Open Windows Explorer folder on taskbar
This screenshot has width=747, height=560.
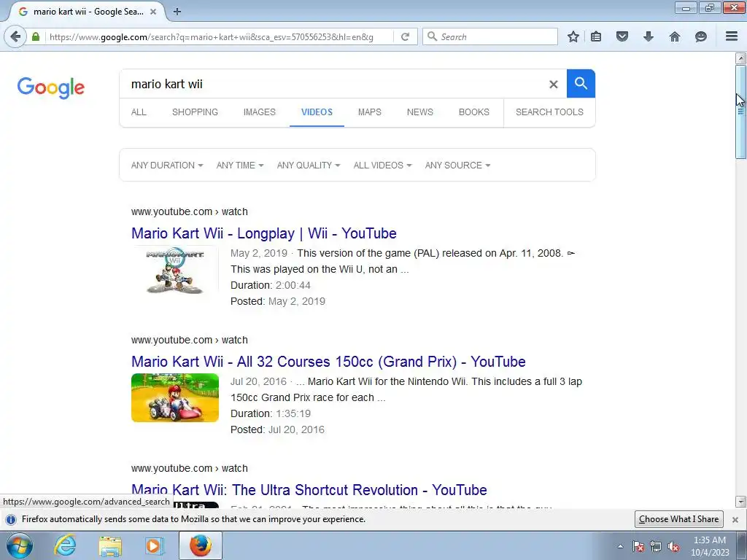110,545
